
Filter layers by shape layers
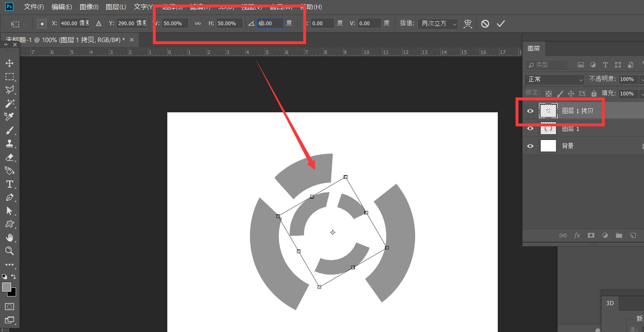618,65
